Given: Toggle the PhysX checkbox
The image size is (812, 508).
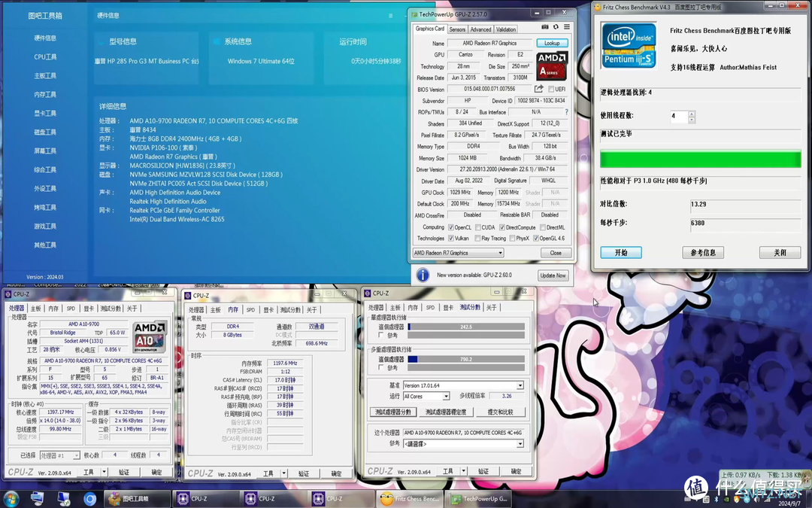Looking at the screenshot, I should coord(512,239).
